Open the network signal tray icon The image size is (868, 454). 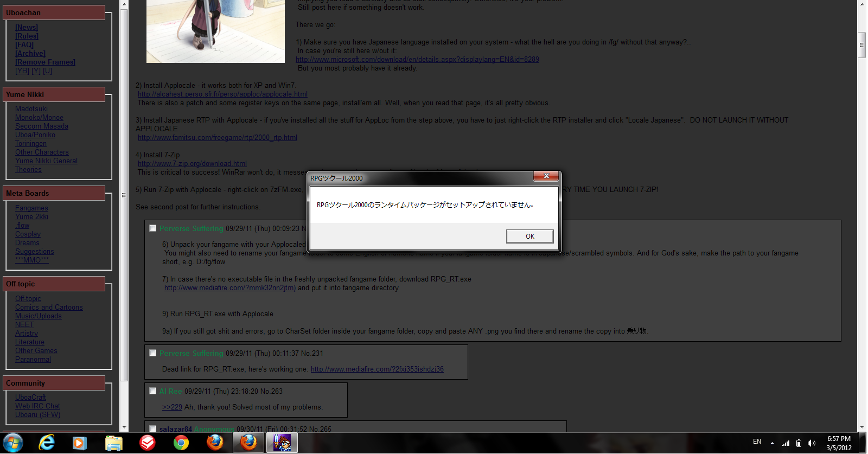point(785,443)
